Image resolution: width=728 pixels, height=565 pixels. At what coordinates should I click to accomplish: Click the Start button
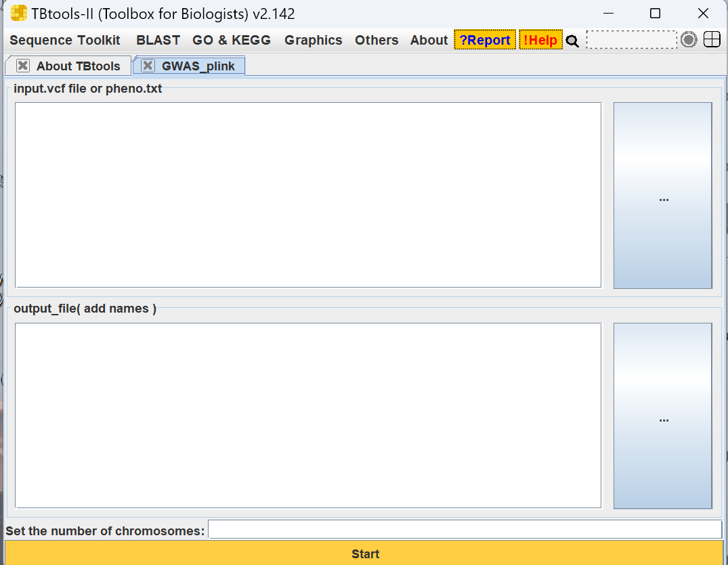click(364, 553)
